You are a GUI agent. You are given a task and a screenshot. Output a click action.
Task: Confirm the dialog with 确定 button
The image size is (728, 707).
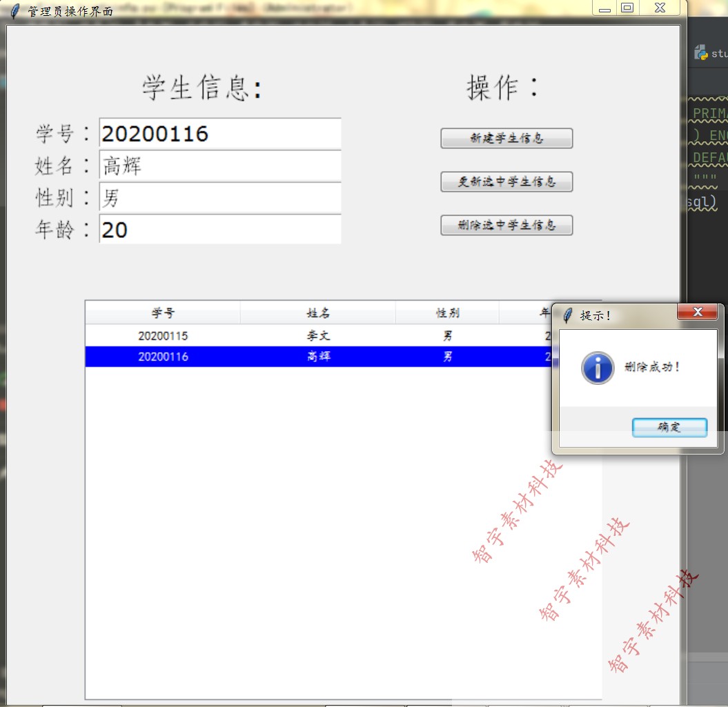[669, 427]
